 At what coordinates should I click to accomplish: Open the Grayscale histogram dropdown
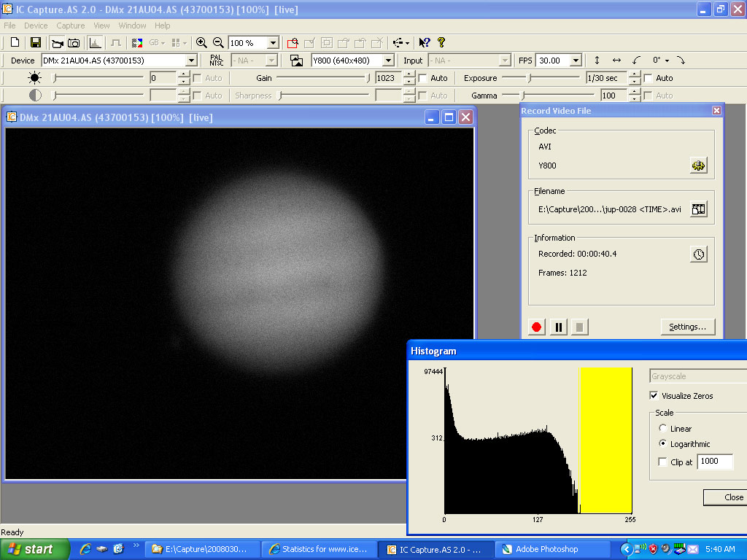[698, 376]
